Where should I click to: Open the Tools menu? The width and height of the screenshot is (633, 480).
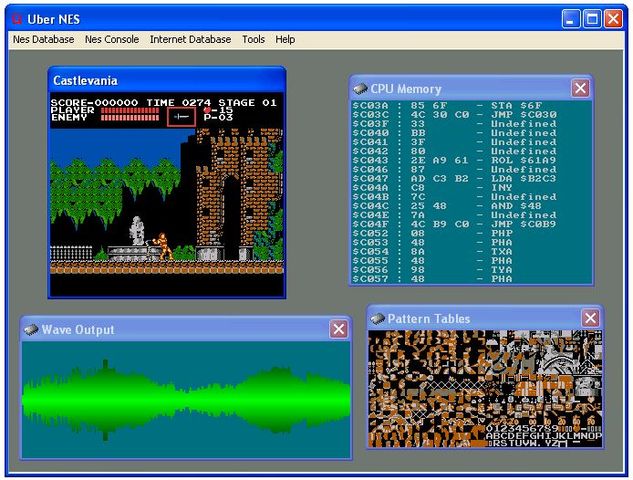click(254, 40)
